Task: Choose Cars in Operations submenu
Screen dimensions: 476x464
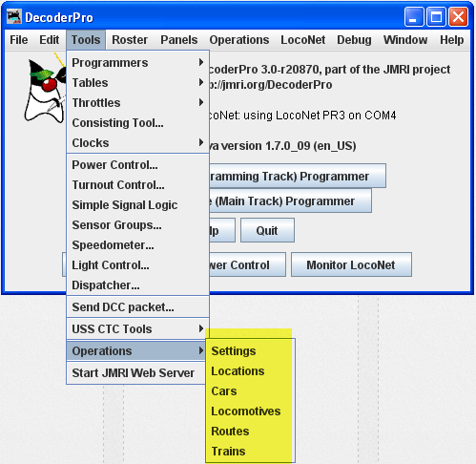Action: click(250, 391)
